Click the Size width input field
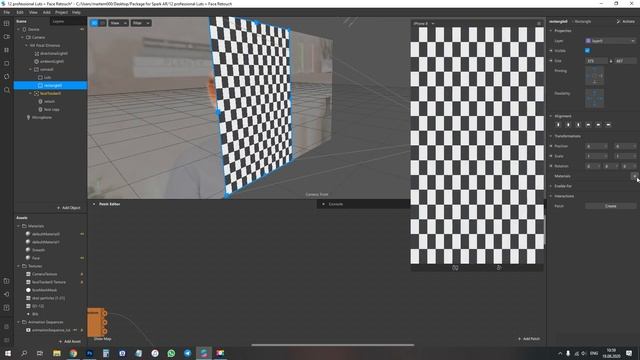 [597, 61]
